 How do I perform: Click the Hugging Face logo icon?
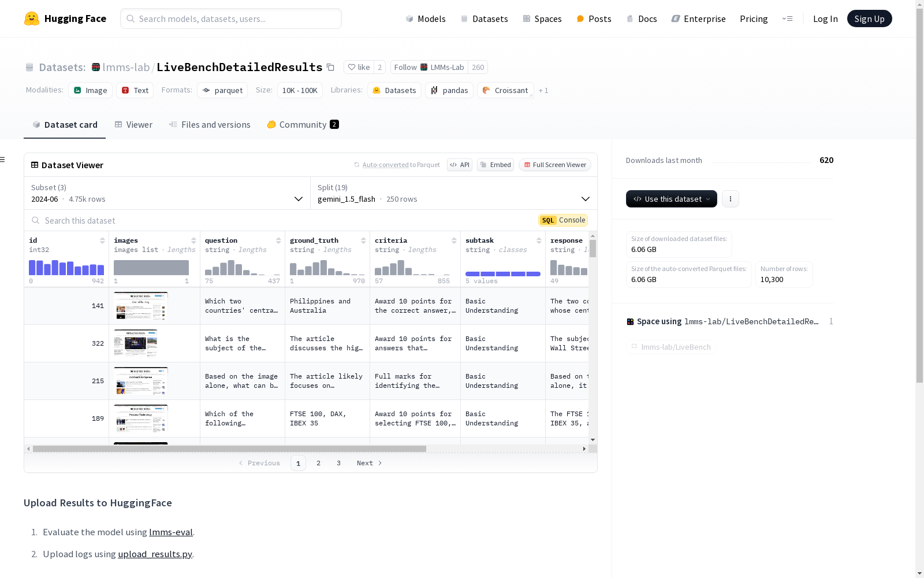[32, 18]
